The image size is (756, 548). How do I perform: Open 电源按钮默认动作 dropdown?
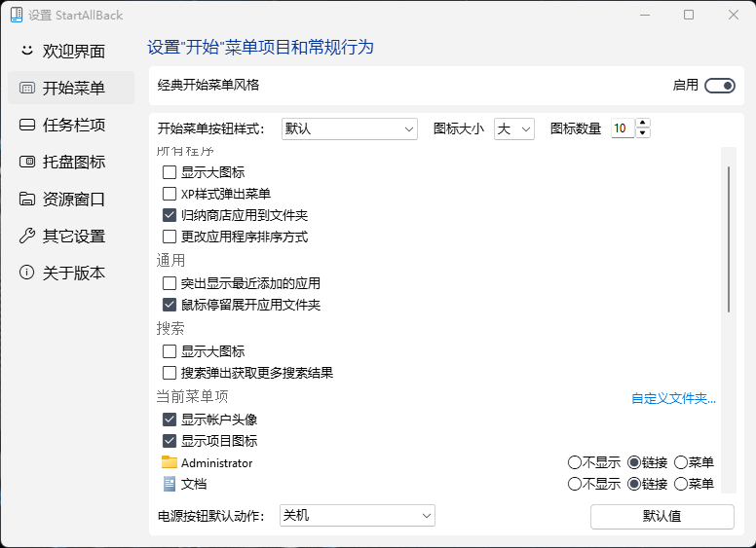[x=357, y=516]
